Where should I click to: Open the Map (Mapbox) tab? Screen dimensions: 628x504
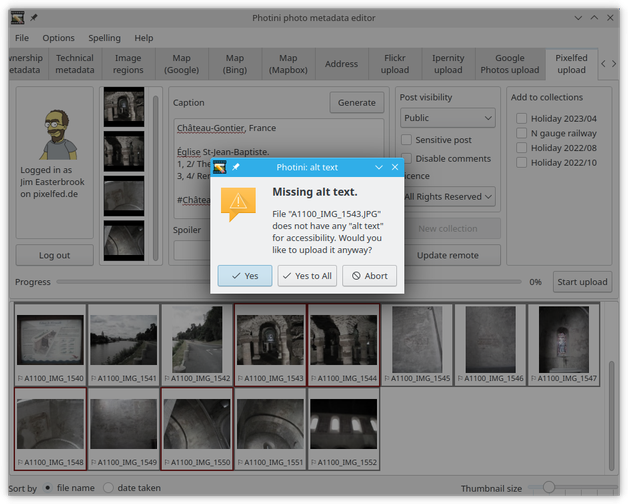288,64
